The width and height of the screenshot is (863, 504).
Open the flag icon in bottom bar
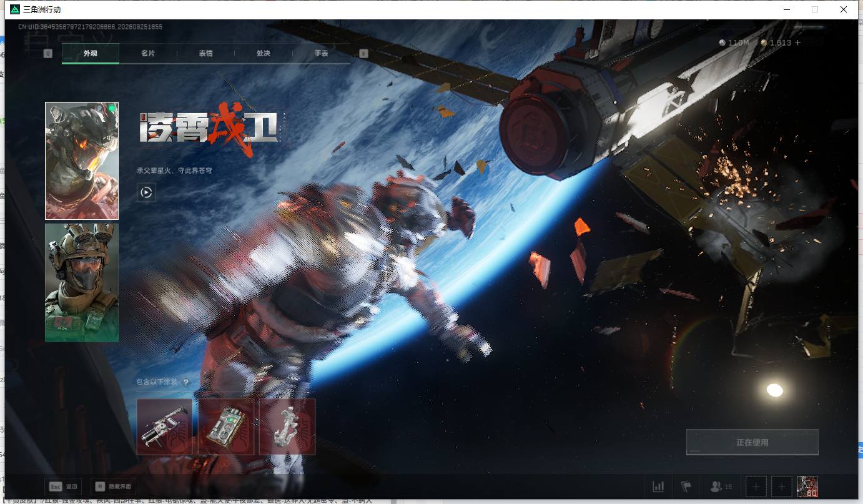click(x=686, y=487)
